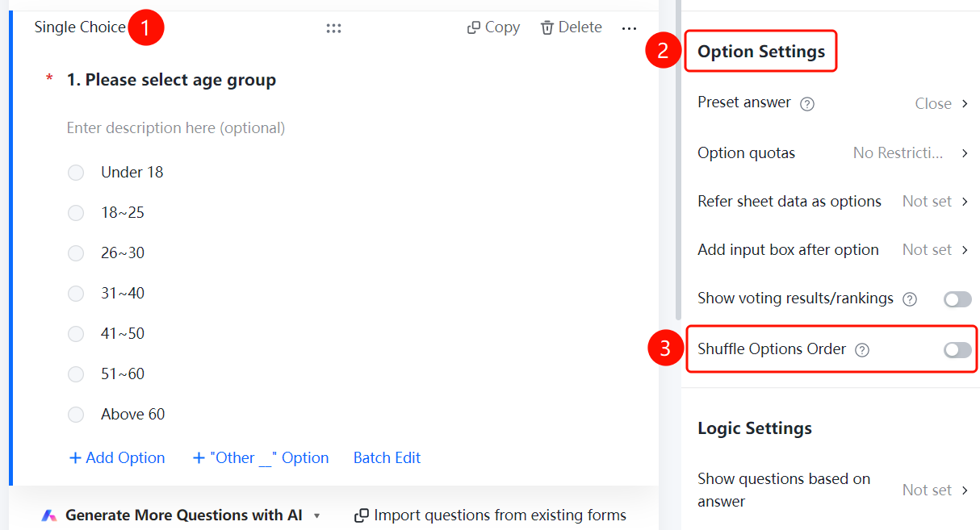This screenshot has width=980, height=530.
Task: Select the 26~30 radio button
Action: point(76,253)
